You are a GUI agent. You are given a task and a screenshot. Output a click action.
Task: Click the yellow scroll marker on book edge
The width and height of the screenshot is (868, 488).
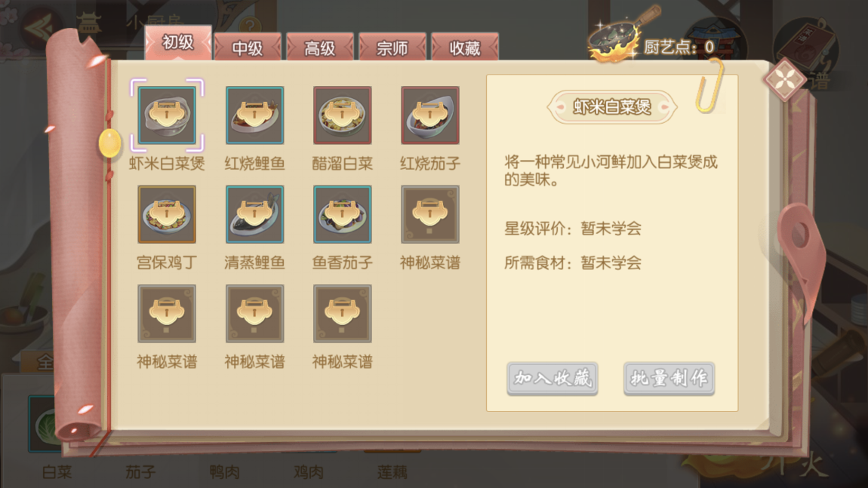point(109,143)
